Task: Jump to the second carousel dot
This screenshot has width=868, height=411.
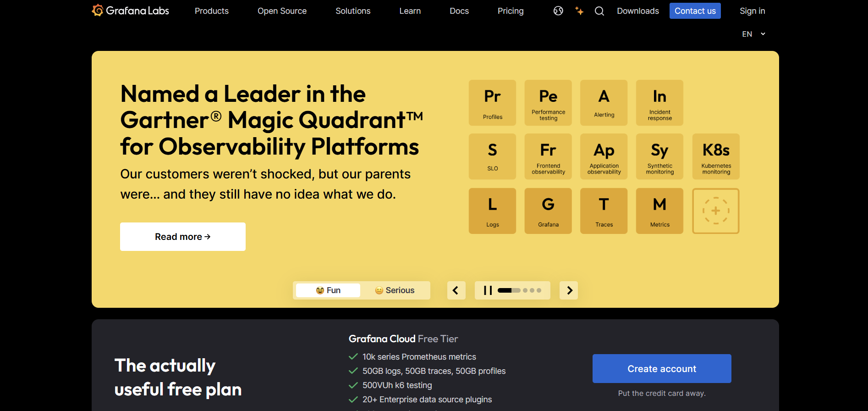Action: (525, 290)
